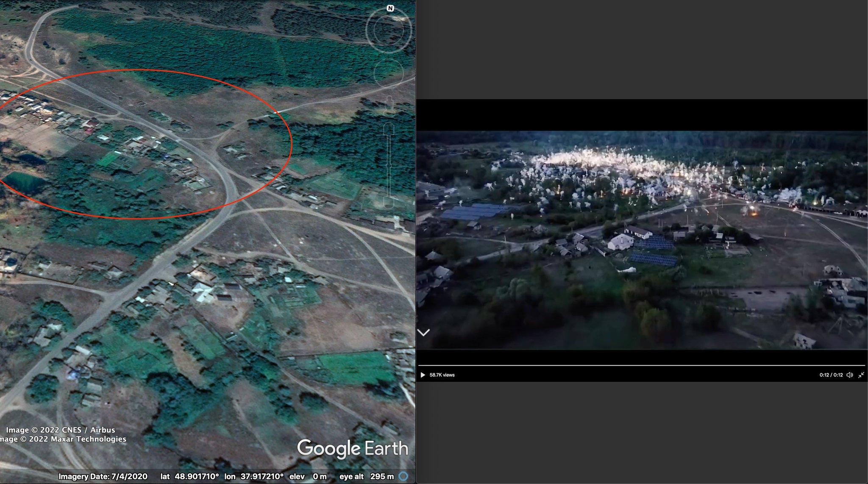Click the N north-reset marker on compass
The image size is (868, 484).
[390, 8]
